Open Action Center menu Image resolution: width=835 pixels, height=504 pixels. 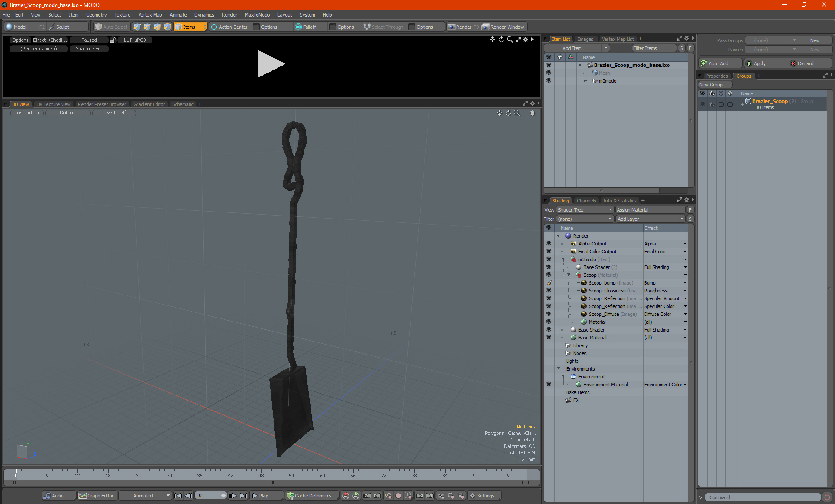pos(229,27)
